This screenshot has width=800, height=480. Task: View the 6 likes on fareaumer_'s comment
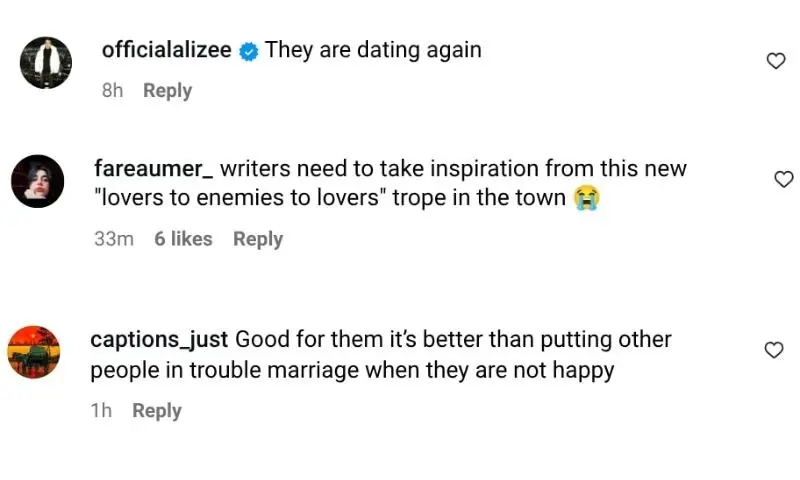point(183,239)
